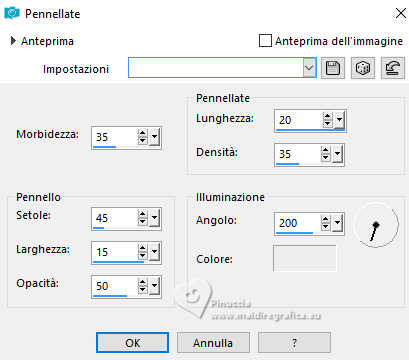The image size is (409, 360).
Task: Click the save preset floppy disk icon
Action: coord(332,68)
